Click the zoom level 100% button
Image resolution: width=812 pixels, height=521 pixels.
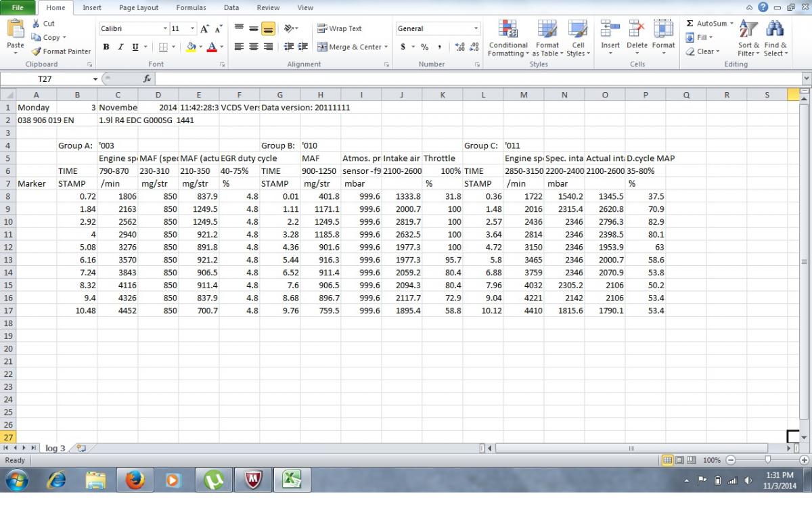pos(711,460)
